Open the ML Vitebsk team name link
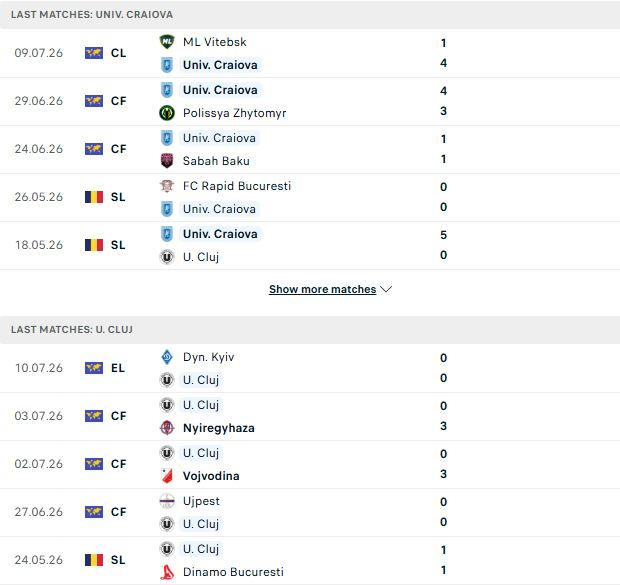The image size is (620, 585). click(215, 42)
